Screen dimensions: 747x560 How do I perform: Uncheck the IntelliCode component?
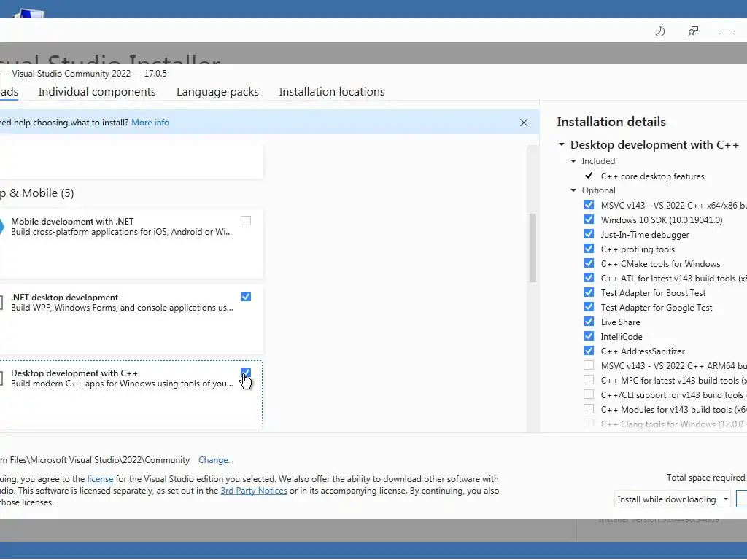click(x=589, y=336)
